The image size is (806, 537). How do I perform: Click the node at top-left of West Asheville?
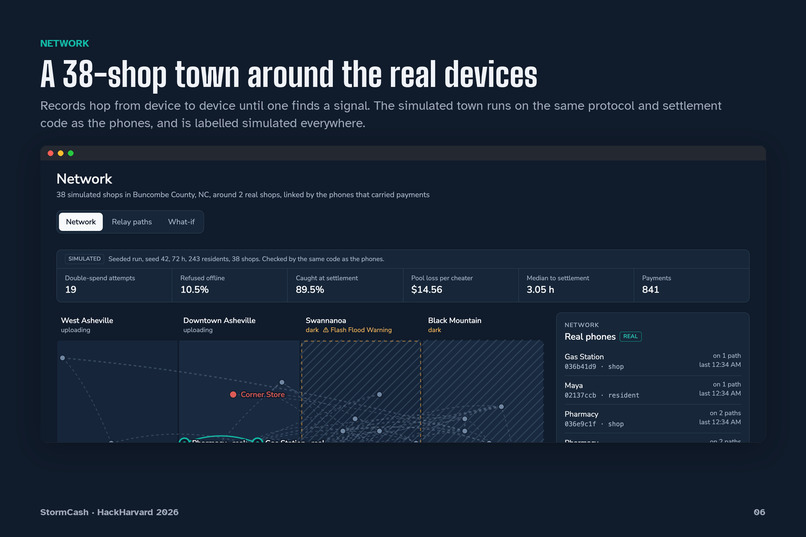(62, 358)
